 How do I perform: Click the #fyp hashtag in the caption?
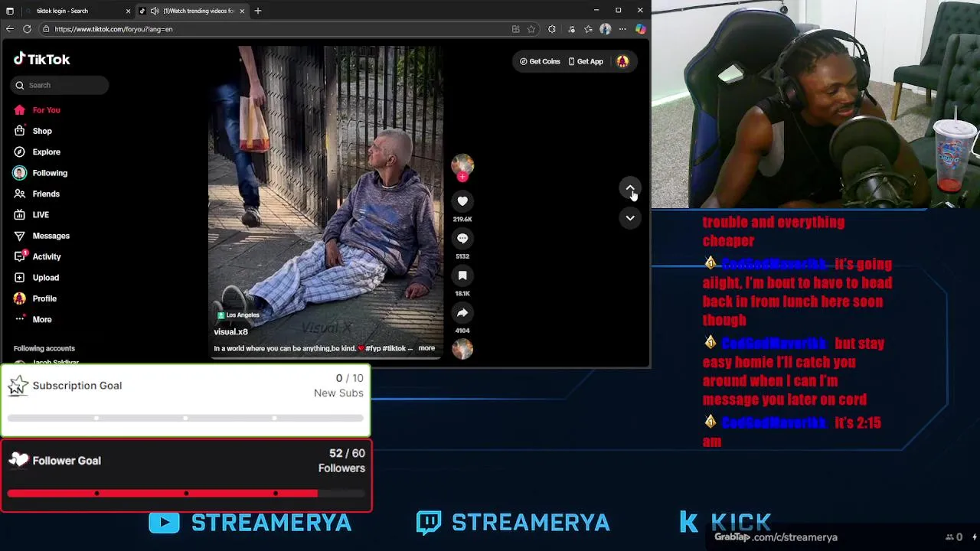(373, 348)
